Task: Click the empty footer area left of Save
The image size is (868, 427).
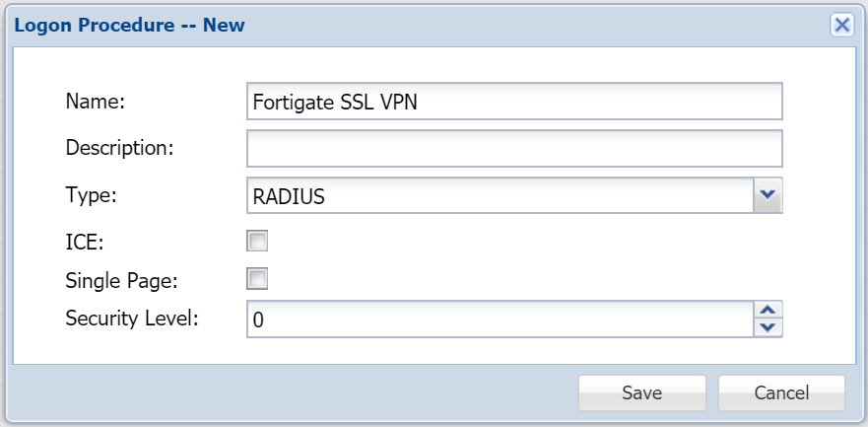Action: pyautogui.click(x=296, y=392)
